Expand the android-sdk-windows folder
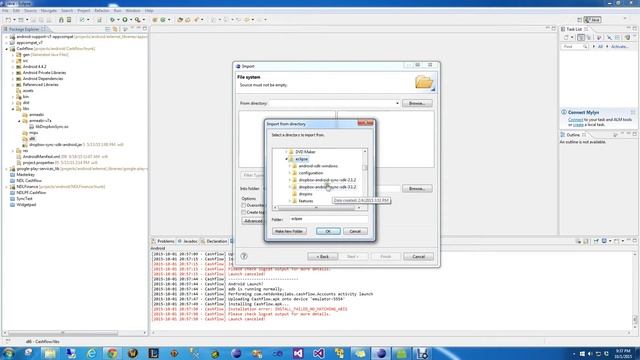Viewport: 640px width, 360px height. point(290,166)
